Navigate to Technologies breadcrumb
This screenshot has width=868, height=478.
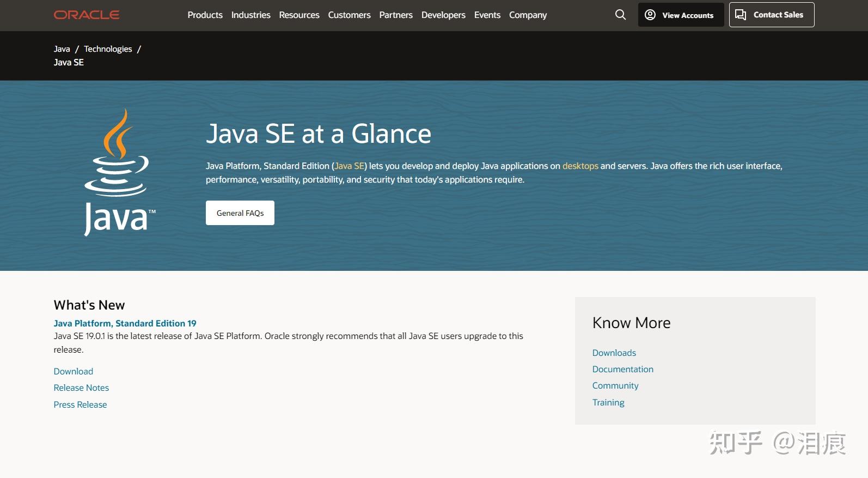[x=108, y=49]
